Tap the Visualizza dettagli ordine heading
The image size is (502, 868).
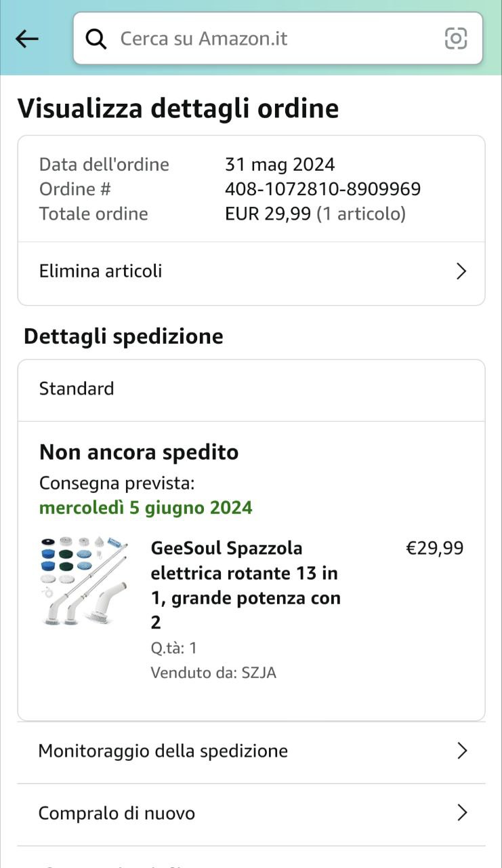click(x=178, y=108)
